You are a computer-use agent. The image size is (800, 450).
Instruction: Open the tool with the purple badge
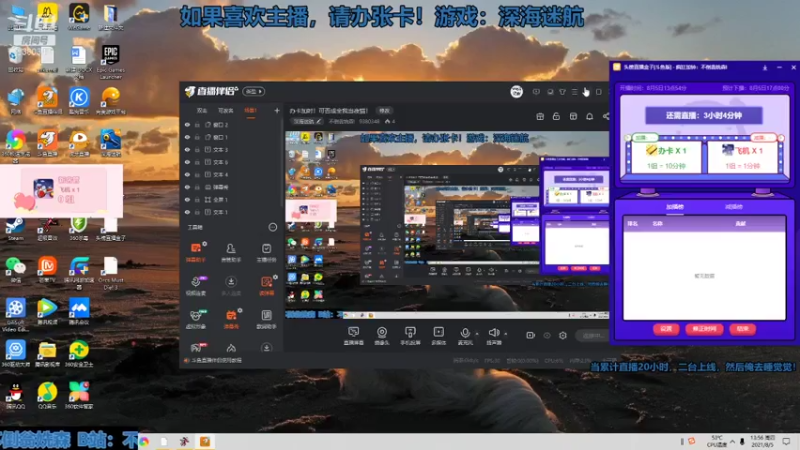click(196, 286)
